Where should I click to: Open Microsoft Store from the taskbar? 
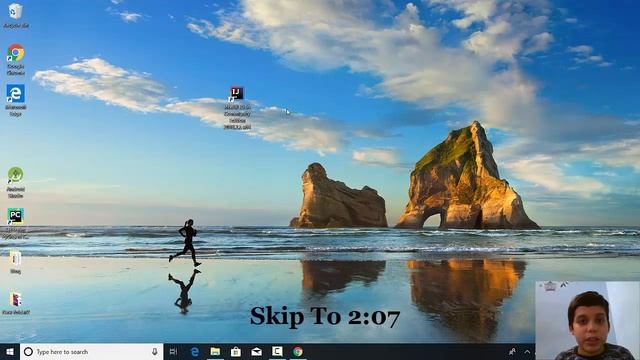[x=236, y=351]
